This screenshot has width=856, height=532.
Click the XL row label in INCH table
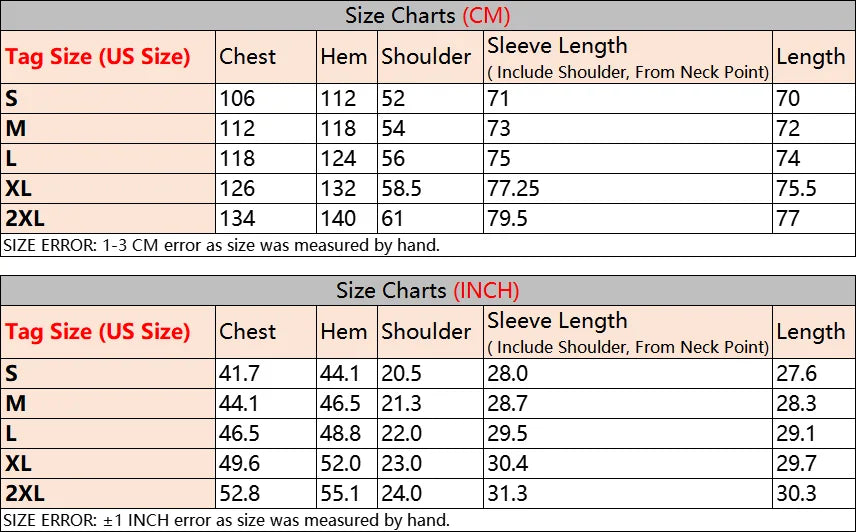tap(18, 464)
